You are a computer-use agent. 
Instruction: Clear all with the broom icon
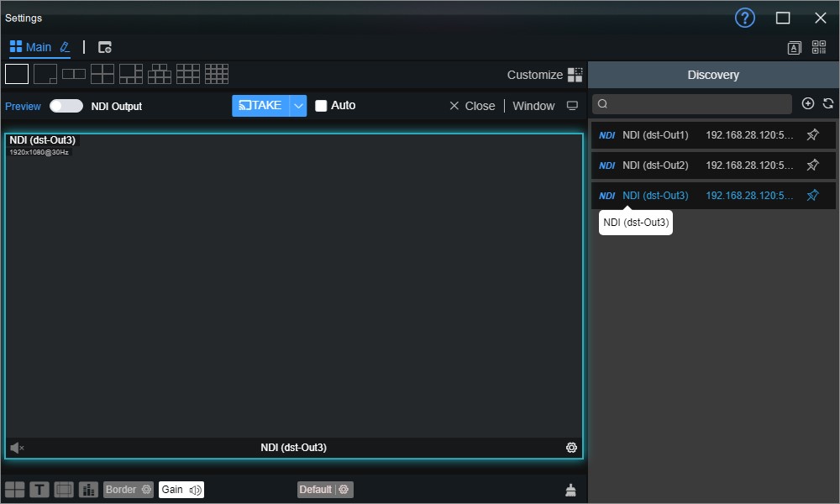pos(570,490)
